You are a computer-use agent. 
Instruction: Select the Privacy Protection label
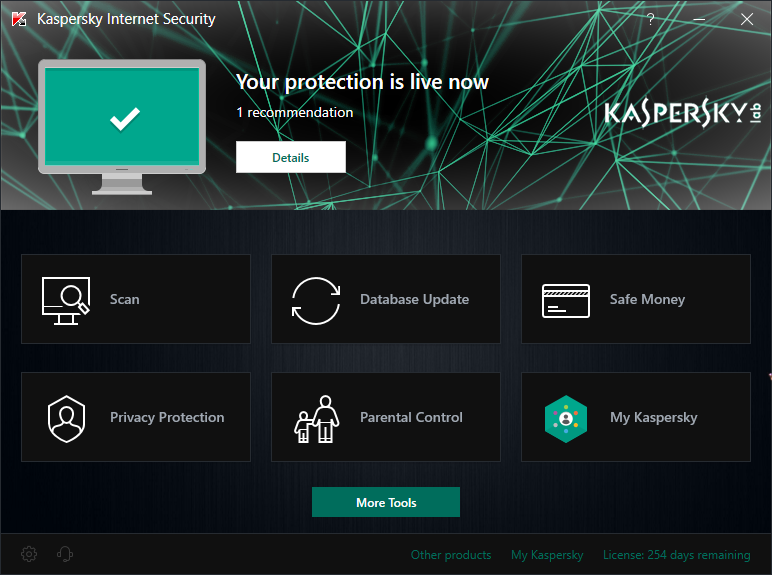tap(167, 417)
